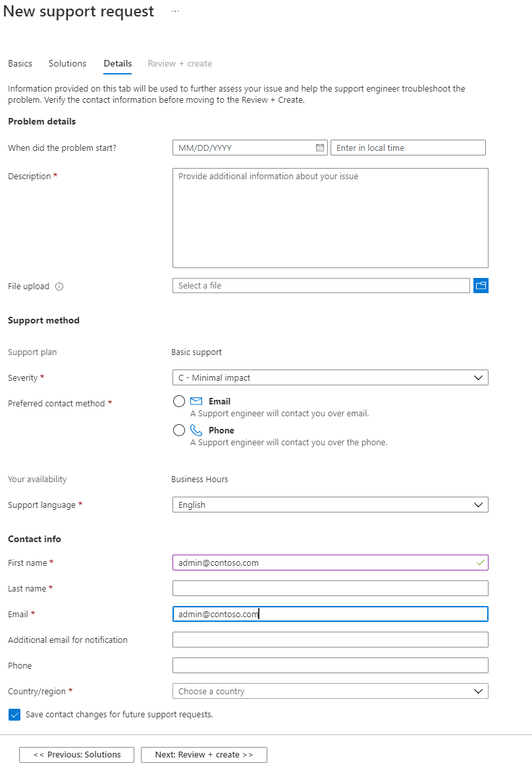Click Previous: Solutions button

76,754
